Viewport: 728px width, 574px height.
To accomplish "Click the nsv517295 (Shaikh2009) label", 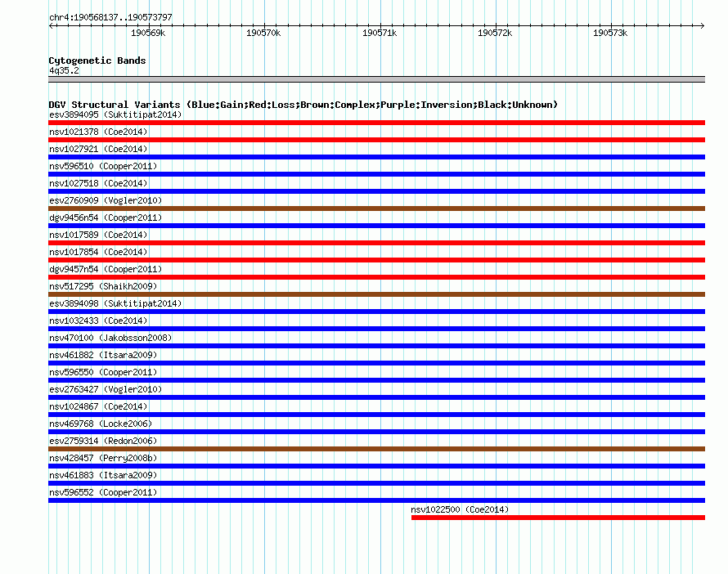I will click(103, 286).
